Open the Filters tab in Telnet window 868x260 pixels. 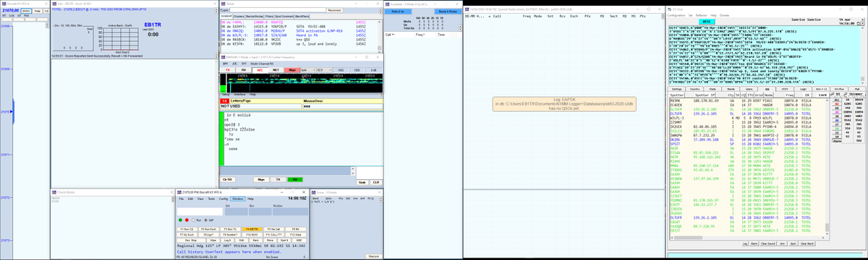(269, 17)
